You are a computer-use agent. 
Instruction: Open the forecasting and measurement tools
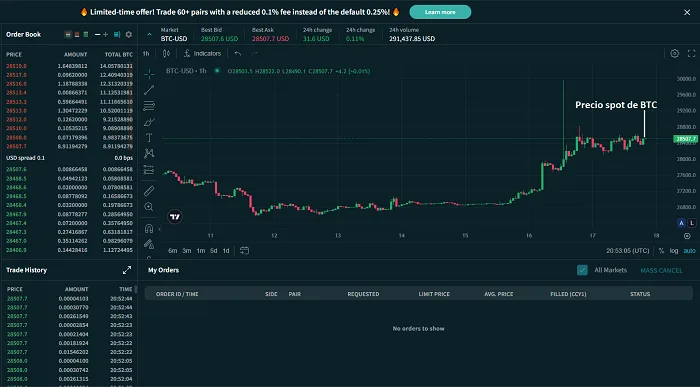(x=149, y=170)
